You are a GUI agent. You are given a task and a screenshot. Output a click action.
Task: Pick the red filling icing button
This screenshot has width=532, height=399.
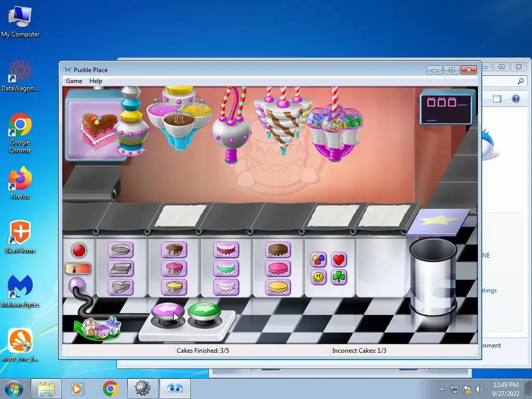[x=226, y=250]
